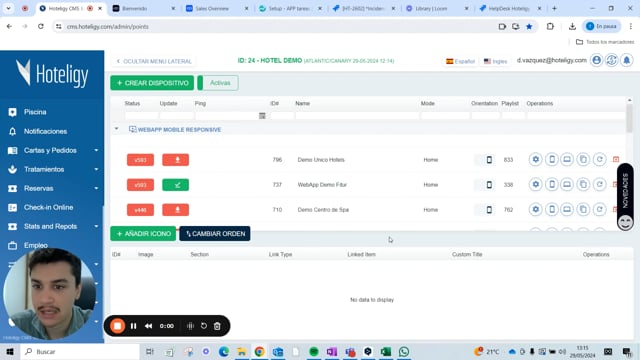Screen dimensions: 640x360
Task: Open settings gear for WebApp Demo Fitur
Action: [x=536, y=184]
